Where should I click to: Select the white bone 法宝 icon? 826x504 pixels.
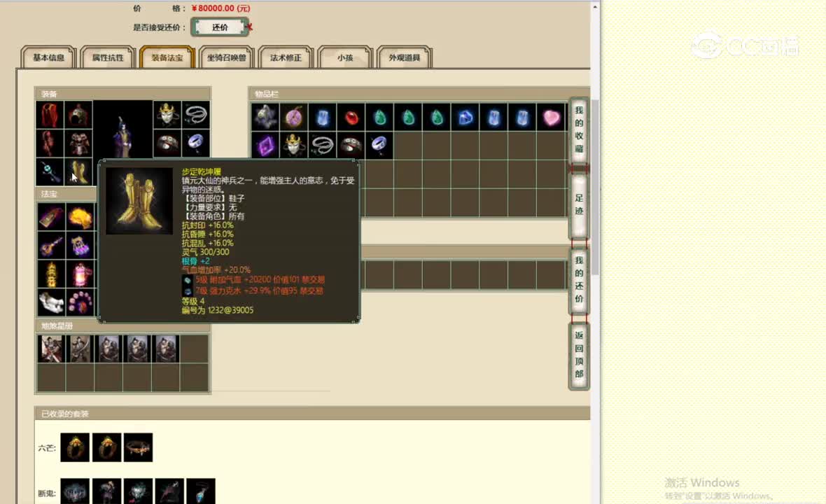[x=51, y=302]
